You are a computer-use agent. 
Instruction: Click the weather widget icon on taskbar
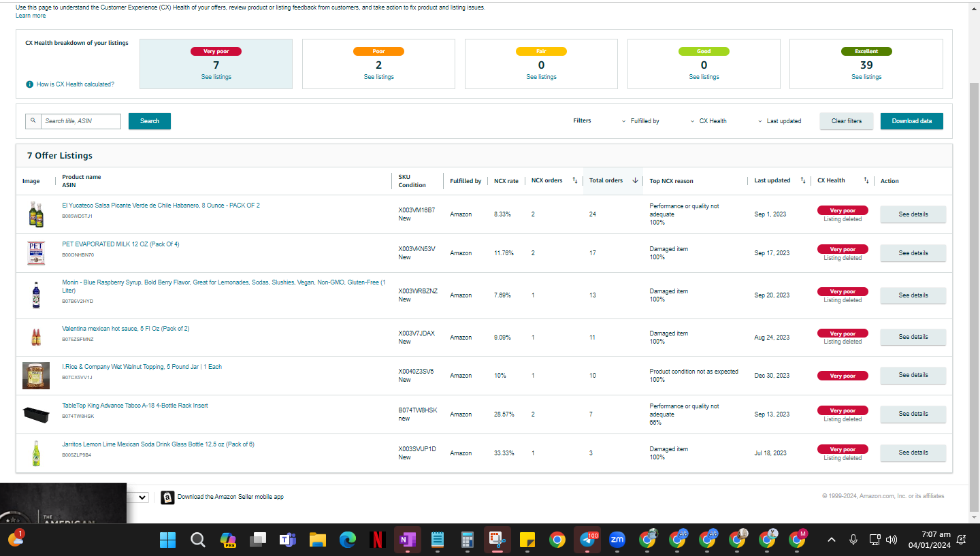pos(16,539)
